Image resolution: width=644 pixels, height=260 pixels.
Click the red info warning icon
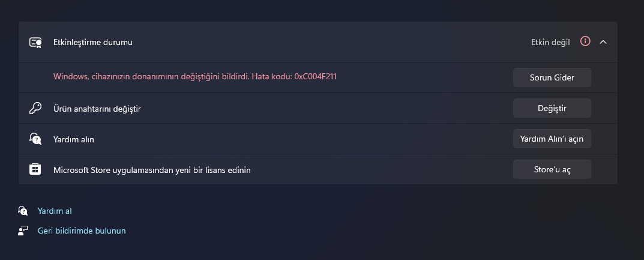point(585,41)
